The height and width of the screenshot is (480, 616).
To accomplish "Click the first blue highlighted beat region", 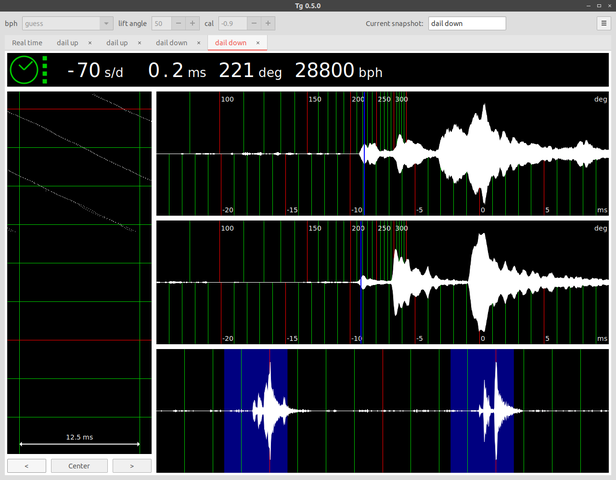I will [256, 411].
